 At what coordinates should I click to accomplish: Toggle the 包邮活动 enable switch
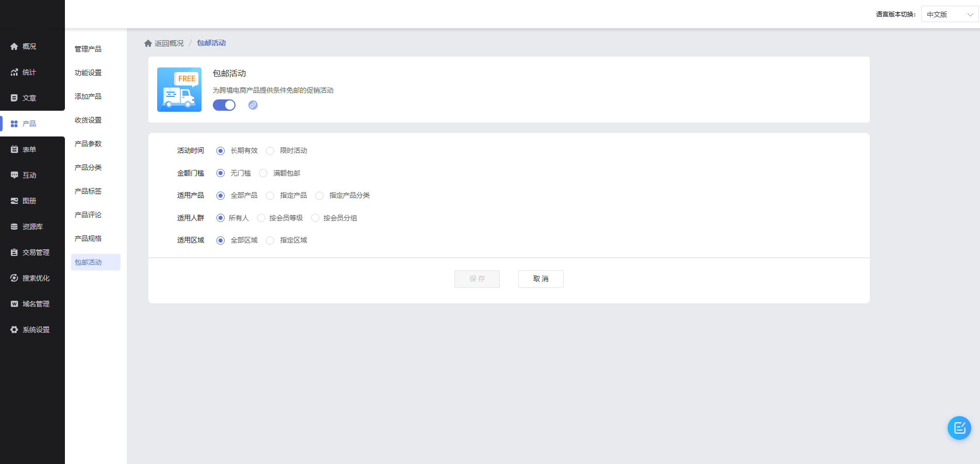click(x=224, y=105)
